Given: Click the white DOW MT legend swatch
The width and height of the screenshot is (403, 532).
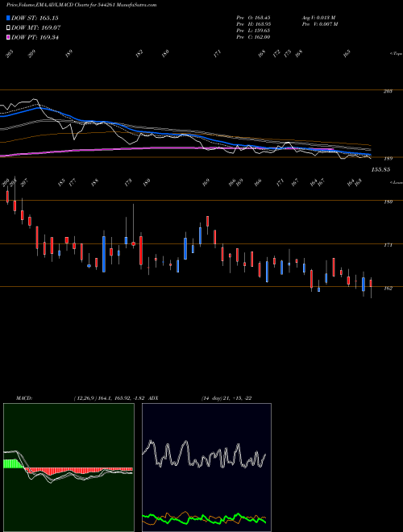Looking at the screenshot, I should pos(9,28).
